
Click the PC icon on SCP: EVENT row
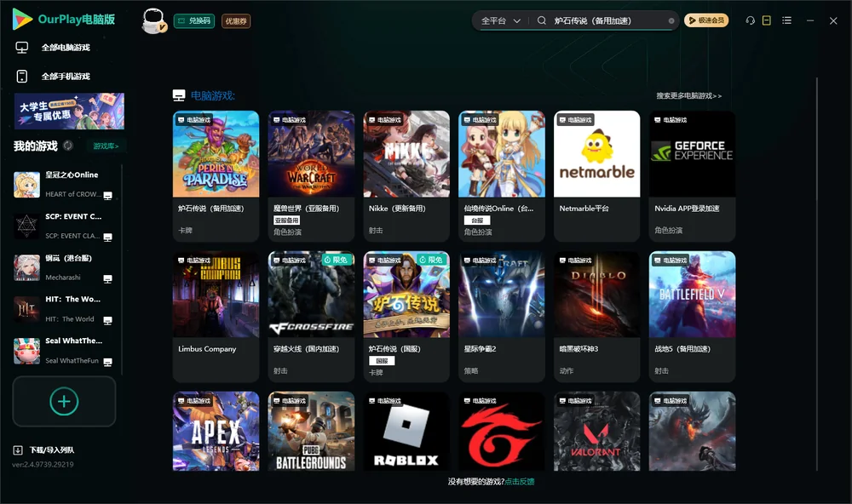pos(107,238)
